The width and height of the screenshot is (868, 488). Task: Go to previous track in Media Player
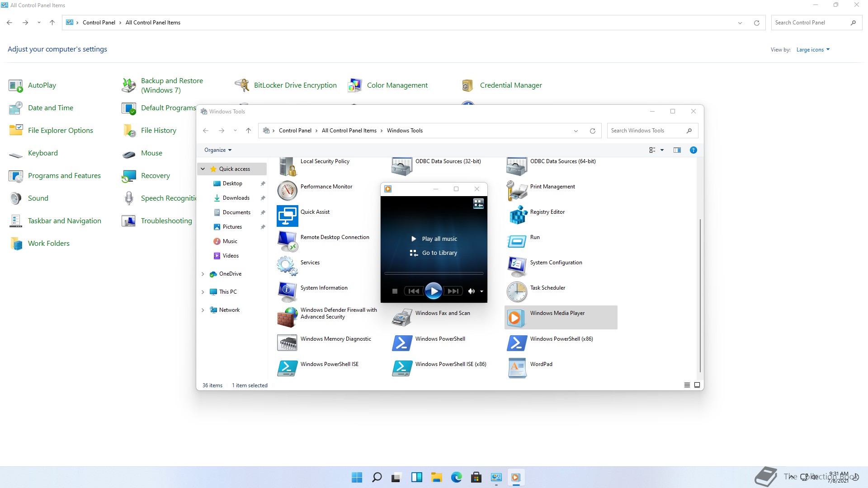413,291
